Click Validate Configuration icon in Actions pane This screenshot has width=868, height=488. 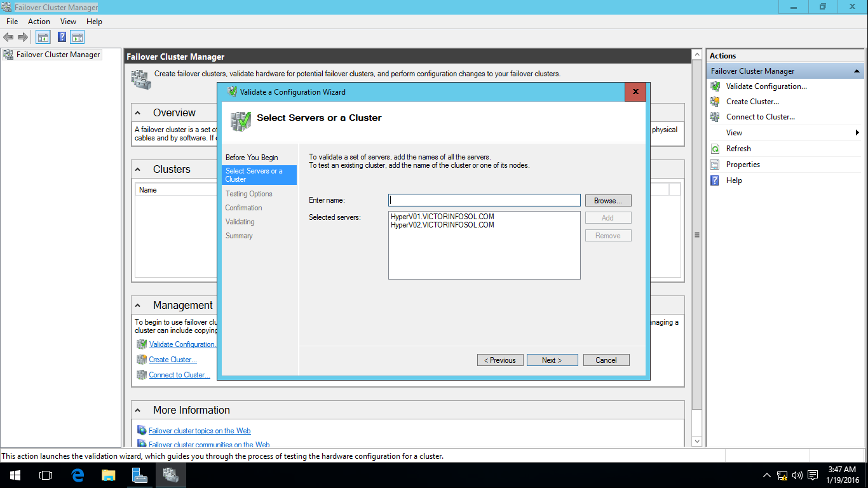coord(715,86)
